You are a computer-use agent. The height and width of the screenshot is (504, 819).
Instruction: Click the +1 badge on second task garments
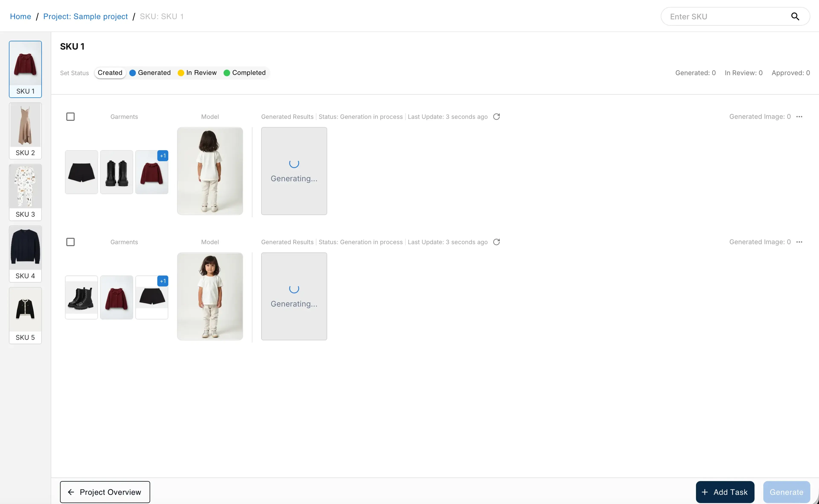pos(163,281)
